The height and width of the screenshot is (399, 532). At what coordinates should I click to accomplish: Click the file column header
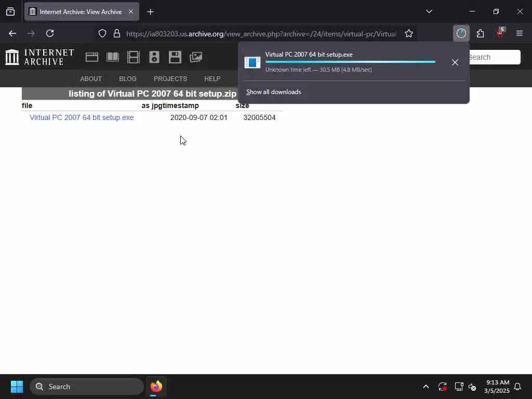click(x=27, y=105)
